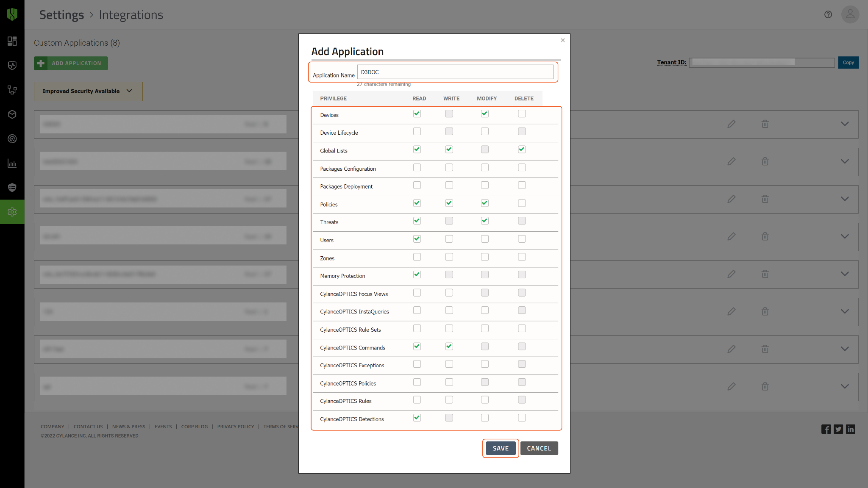Screen dimensions: 868x488
Task: Click the Save button
Action: pos(500,448)
